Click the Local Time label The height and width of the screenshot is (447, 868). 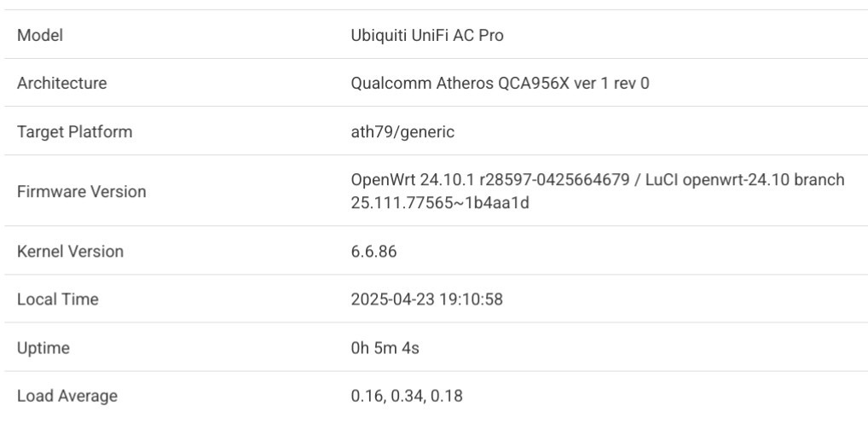click(x=58, y=299)
